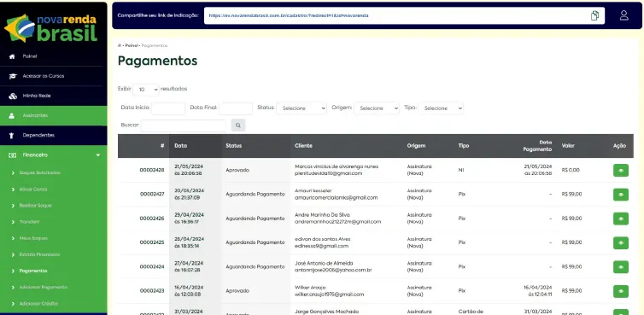The width and height of the screenshot is (644, 315).
Task: View payment 00002425 with the eye button
Action: click(621, 242)
